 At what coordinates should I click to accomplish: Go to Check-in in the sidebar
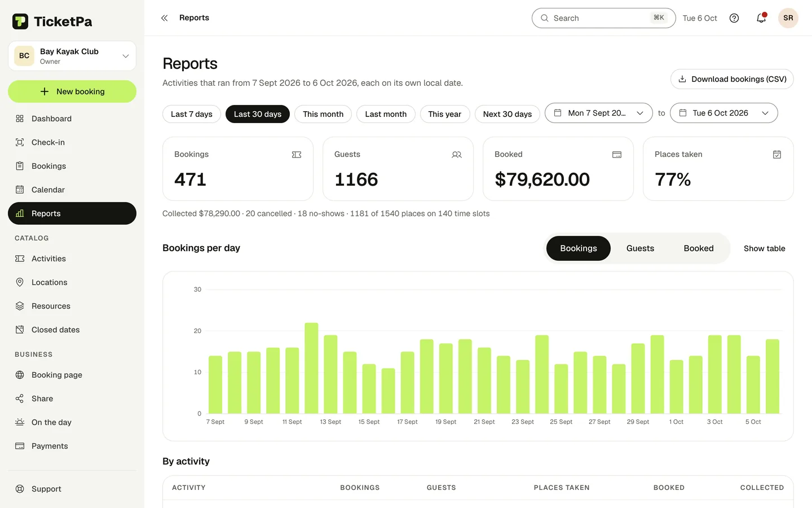(x=72, y=142)
